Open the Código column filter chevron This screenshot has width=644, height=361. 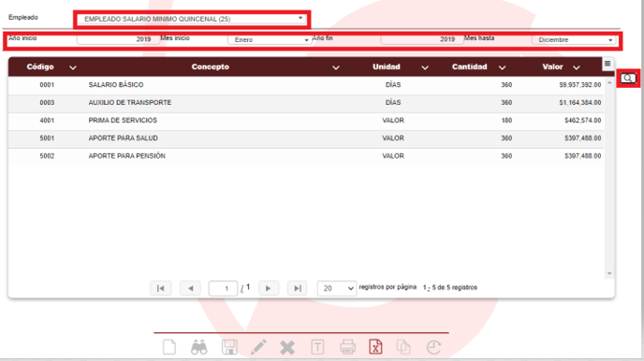tap(73, 67)
